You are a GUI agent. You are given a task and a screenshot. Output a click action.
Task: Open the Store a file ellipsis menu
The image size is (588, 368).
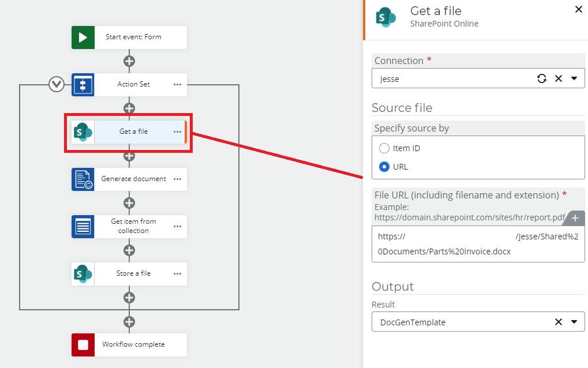[x=177, y=273]
